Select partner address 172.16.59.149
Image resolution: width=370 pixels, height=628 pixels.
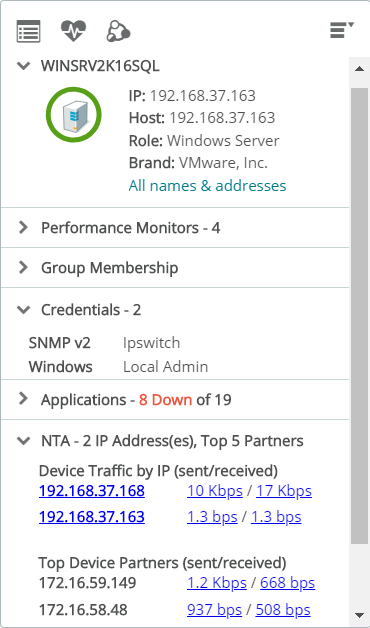point(87,583)
